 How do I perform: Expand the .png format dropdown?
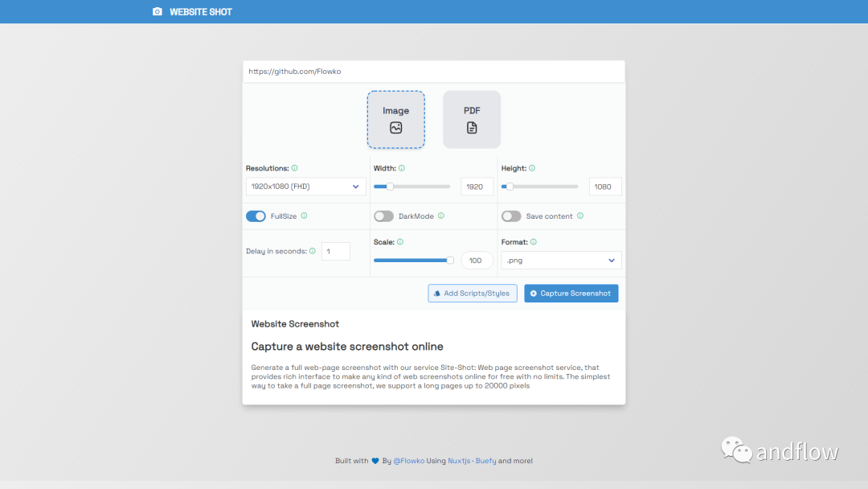click(561, 261)
